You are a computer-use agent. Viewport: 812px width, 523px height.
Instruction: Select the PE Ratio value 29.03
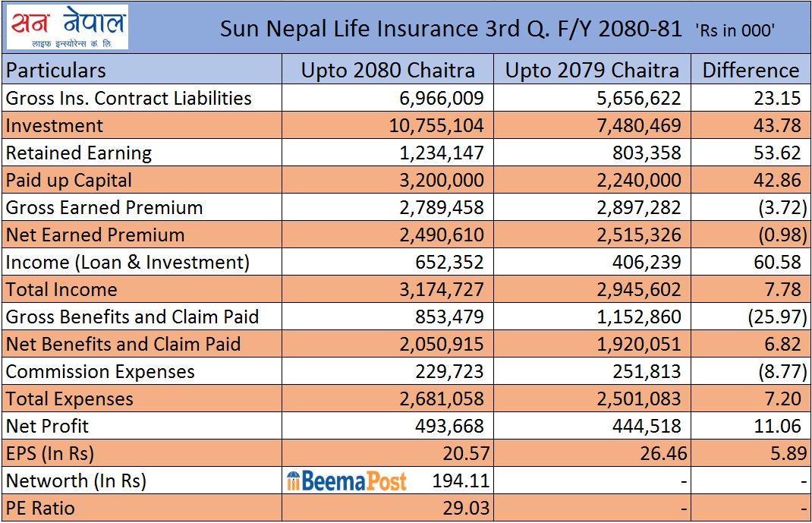click(464, 508)
